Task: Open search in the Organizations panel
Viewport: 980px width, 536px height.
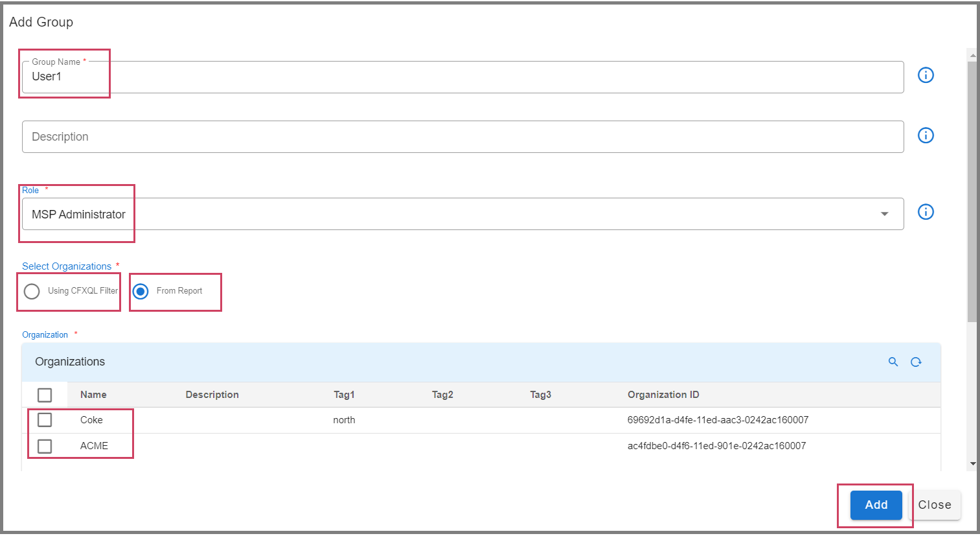Action: [893, 362]
